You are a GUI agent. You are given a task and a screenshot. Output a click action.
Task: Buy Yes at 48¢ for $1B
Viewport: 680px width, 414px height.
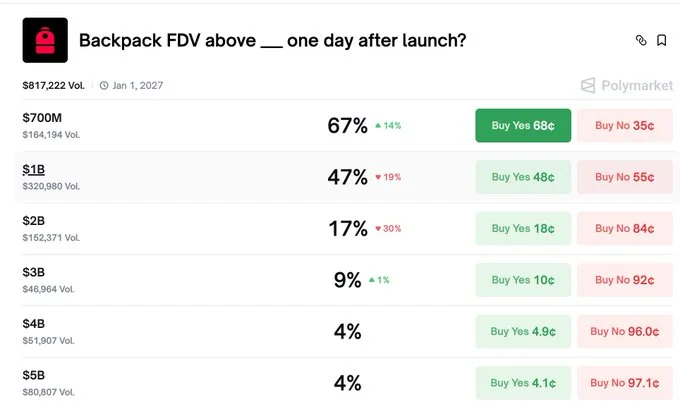[x=523, y=177]
